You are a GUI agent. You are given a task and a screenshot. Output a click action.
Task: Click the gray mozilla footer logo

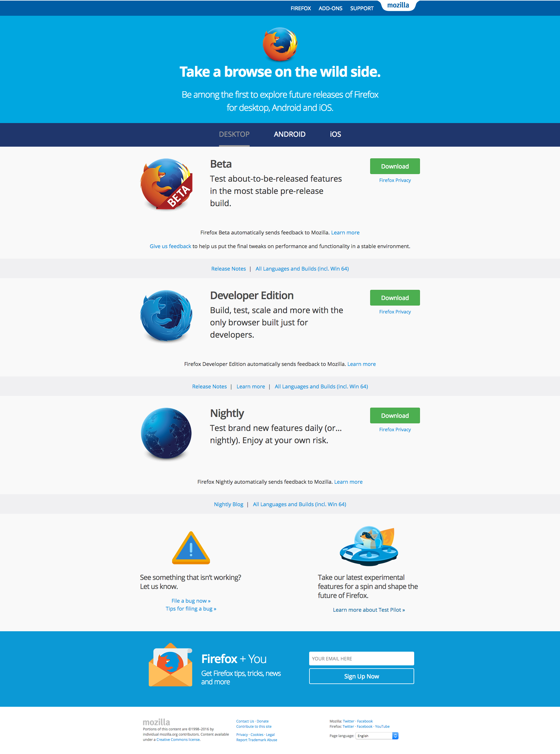[156, 722]
